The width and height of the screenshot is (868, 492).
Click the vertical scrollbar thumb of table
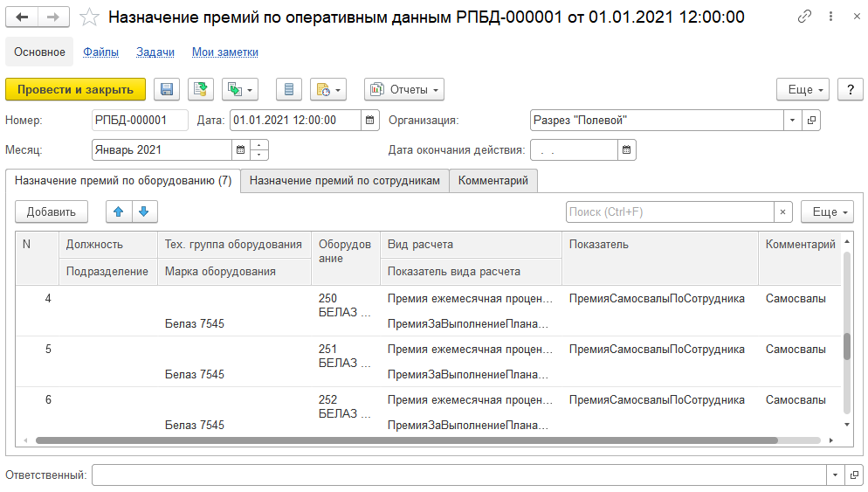point(846,347)
